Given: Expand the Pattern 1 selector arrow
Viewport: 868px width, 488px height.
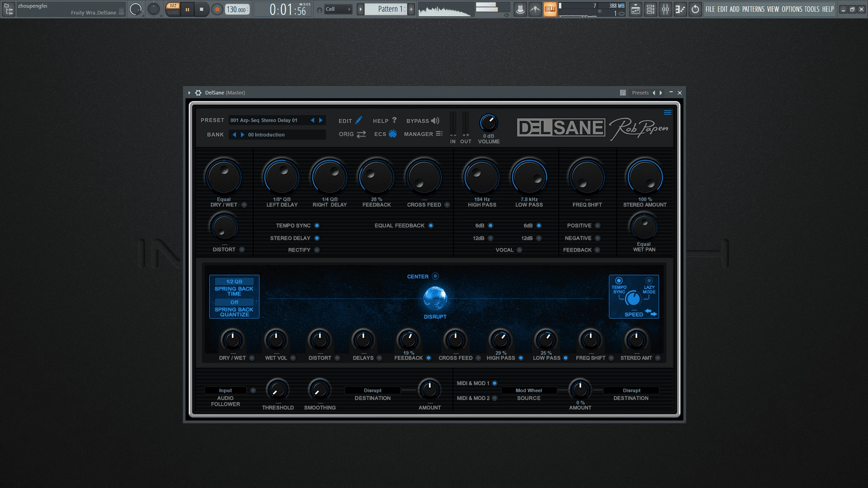Looking at the screenshot, I should pos(360,9).
